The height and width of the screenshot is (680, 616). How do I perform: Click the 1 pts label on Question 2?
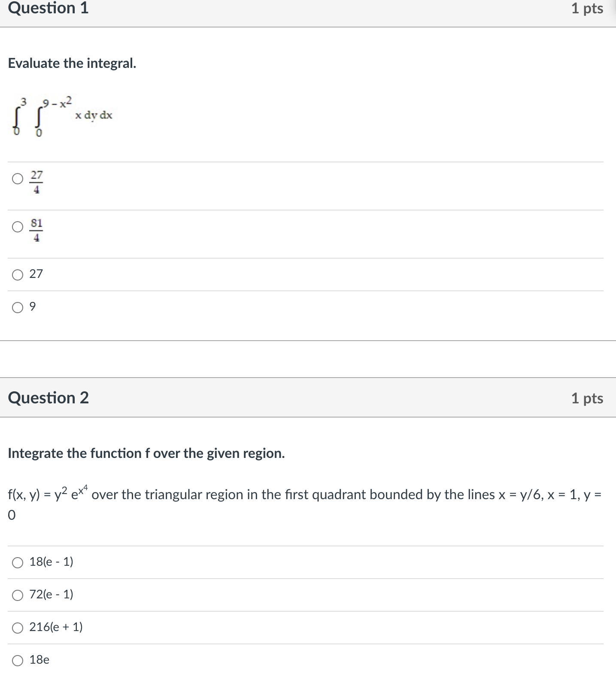[x=587, y=398]
